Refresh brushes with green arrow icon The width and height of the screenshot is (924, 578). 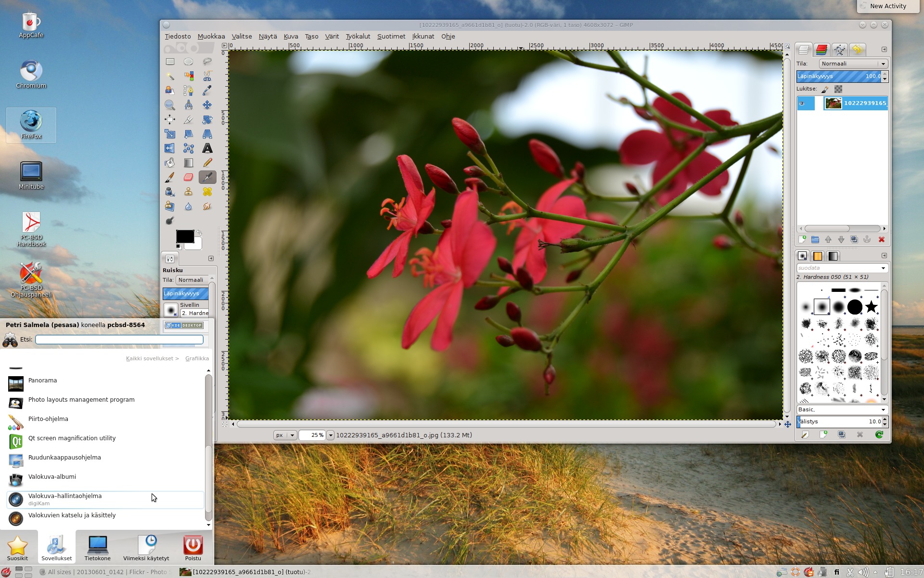[879, 434]
